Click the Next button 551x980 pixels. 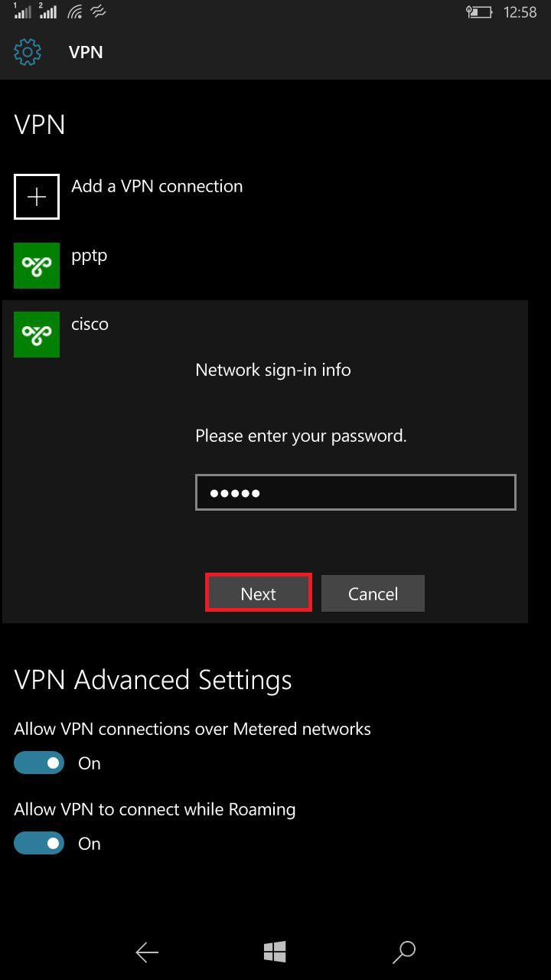(259, 593)
